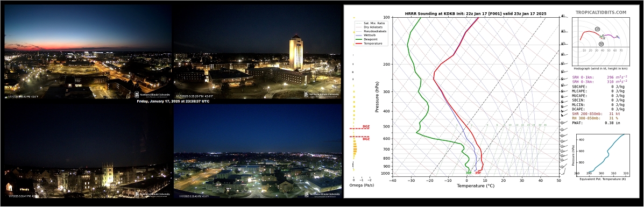Image resolution: width=644 pixels, height=207 pixels.
Task: Click the NIU logo in bottom-right campus webcam
Action: 322,194
